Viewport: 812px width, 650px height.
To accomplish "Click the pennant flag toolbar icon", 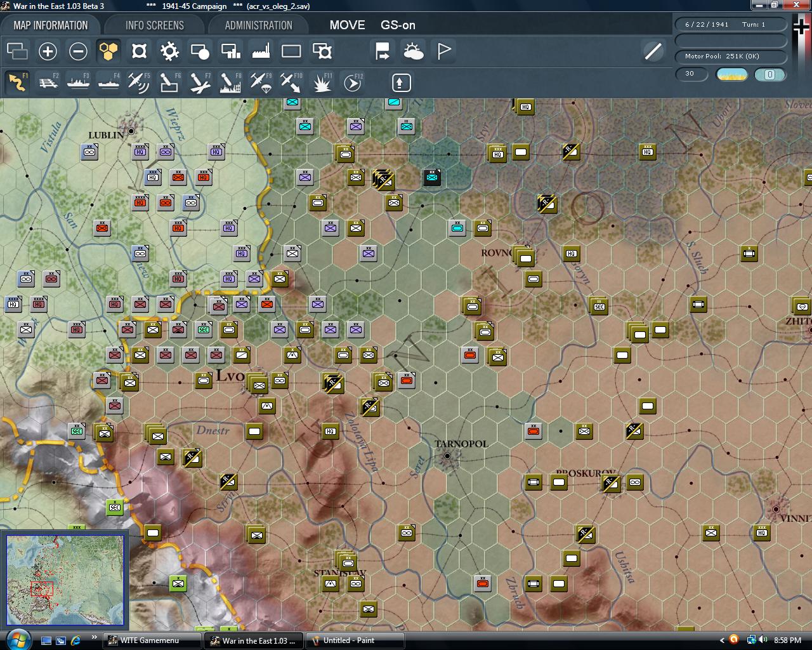I will (x=444, y=51).
